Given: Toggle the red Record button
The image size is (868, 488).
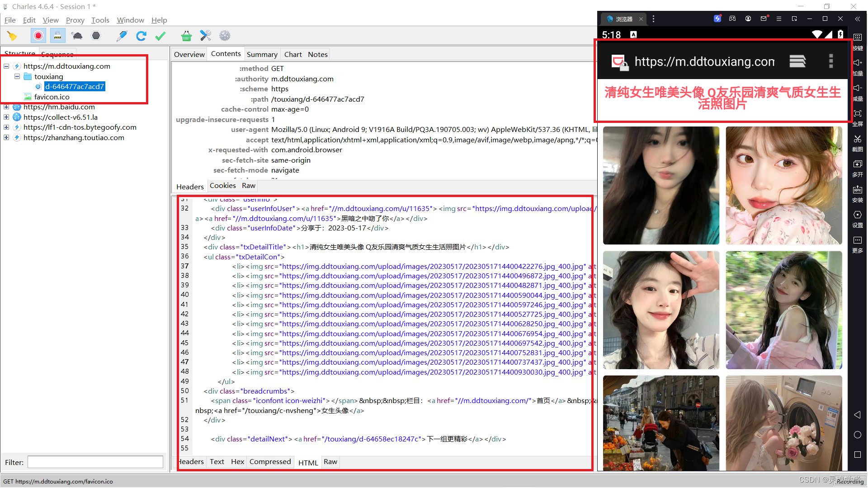Looking at the screenshot, I should (x=38, y=36).
